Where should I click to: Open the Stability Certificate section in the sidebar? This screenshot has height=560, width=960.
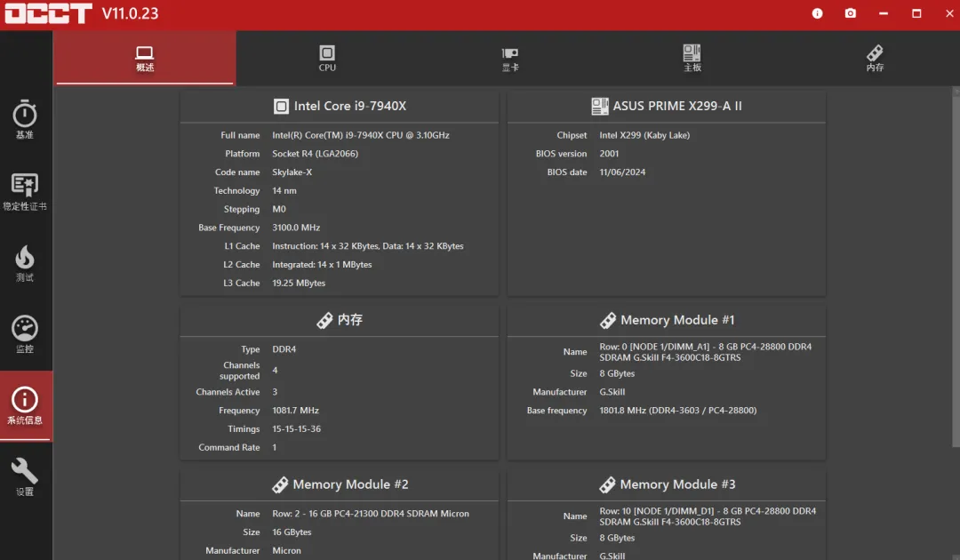point(25,191)
